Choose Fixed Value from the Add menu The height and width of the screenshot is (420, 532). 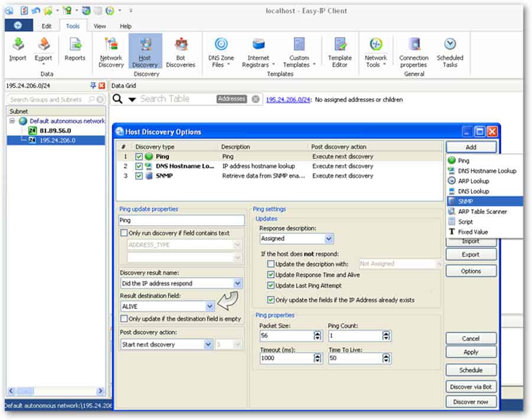(484, 232)
